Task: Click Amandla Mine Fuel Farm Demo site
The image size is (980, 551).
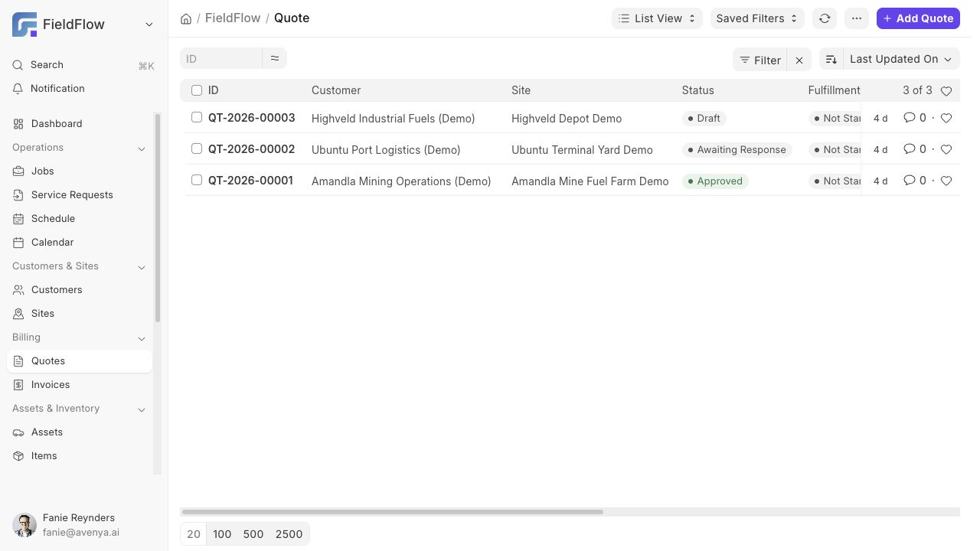Action: tap(590, 181)
